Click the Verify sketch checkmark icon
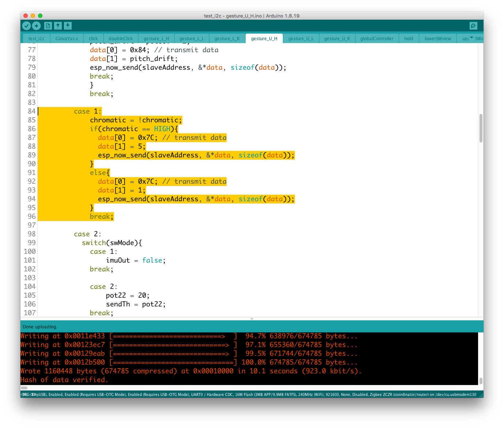Viewport: 504px width, 427px height. (x=26, y=26)
